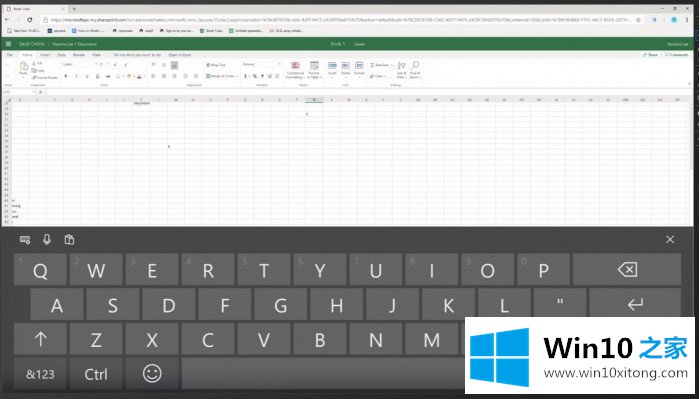Collapse the ribbon with the chevron
700x399 pixels.
[689, 84]
